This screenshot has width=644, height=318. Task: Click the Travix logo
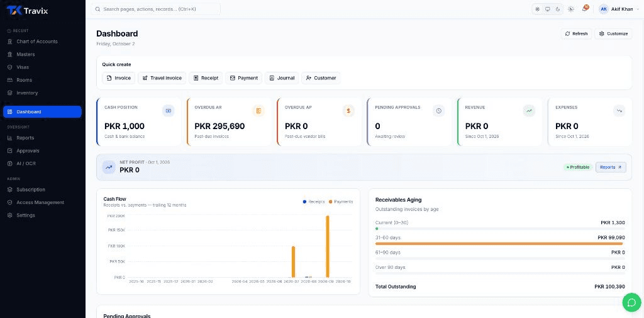[28, 11]
